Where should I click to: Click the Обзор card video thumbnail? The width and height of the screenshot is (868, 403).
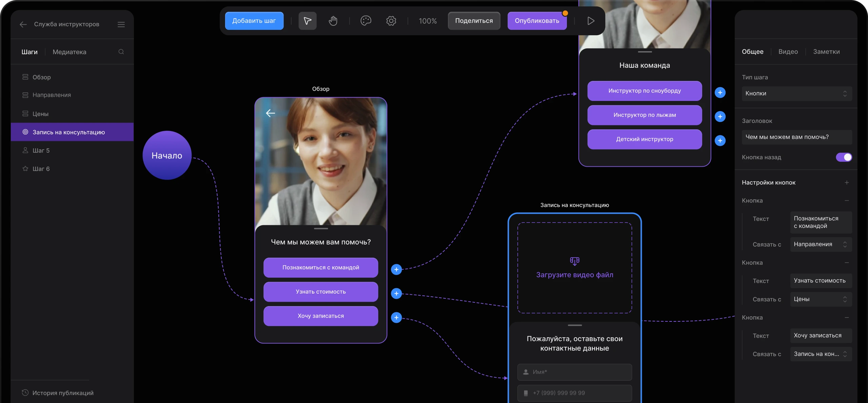(320, 162)
